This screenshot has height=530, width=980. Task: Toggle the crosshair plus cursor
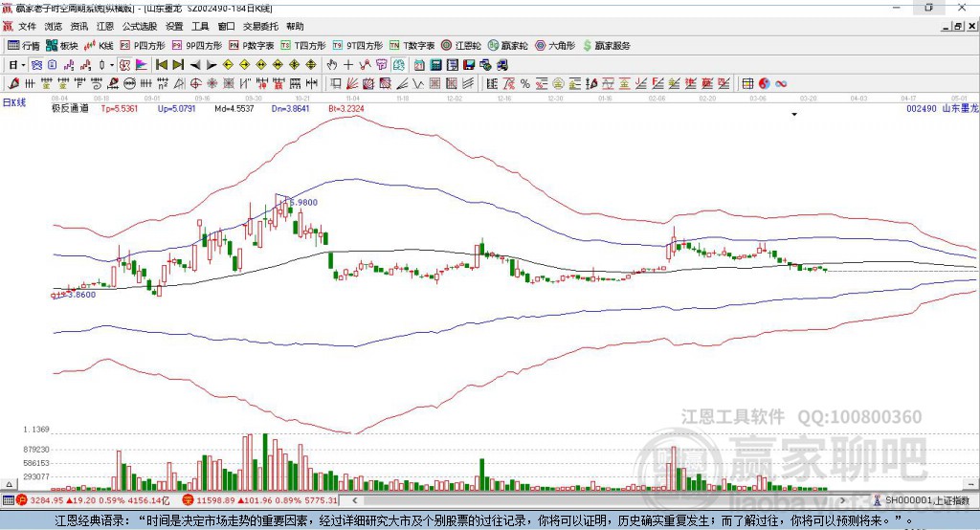[x=348, y=65]
